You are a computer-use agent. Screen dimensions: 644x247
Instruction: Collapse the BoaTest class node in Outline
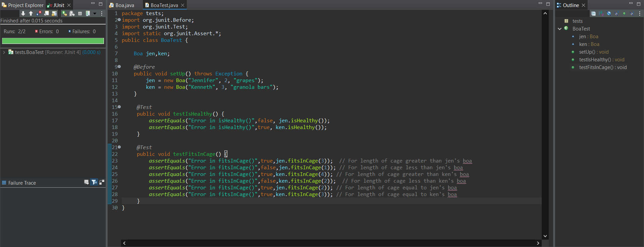pyautogui.click(x=559, y=29)
